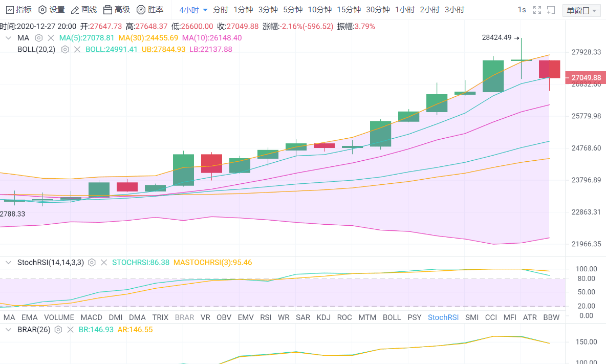Click the 27049.88 current price label

point(585,78)
